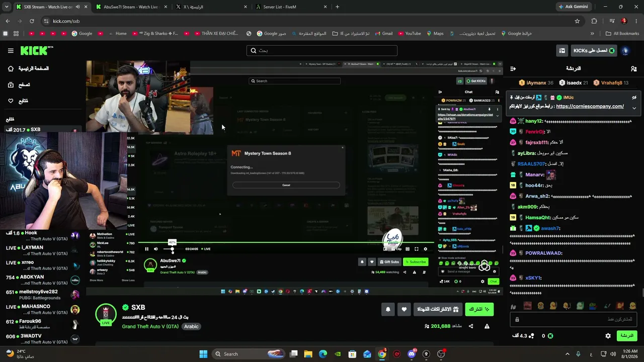The image size is (644, 362).
Task: Focus the Kick search box
Action: (322, 50)
